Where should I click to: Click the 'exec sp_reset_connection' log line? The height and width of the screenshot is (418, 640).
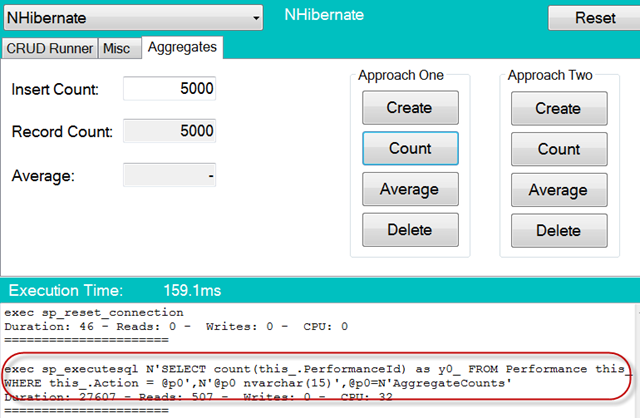click(x=94, y=313)
